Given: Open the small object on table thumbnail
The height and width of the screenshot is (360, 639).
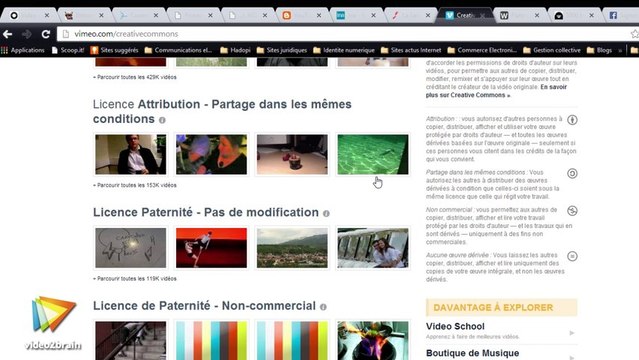Looking at the screenshot, I should pyautogui.click(x=292, y=155).
